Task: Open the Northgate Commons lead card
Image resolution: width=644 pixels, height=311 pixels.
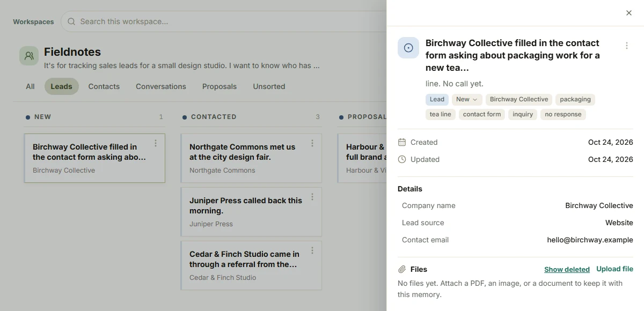Action: click(251, 158)
